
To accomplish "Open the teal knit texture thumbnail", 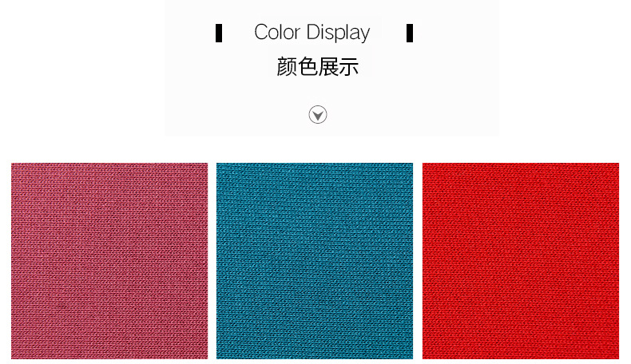I will tap(315, 261).
